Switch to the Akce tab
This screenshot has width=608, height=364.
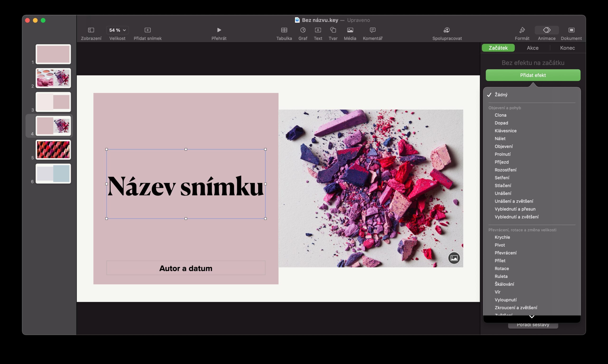532,48
